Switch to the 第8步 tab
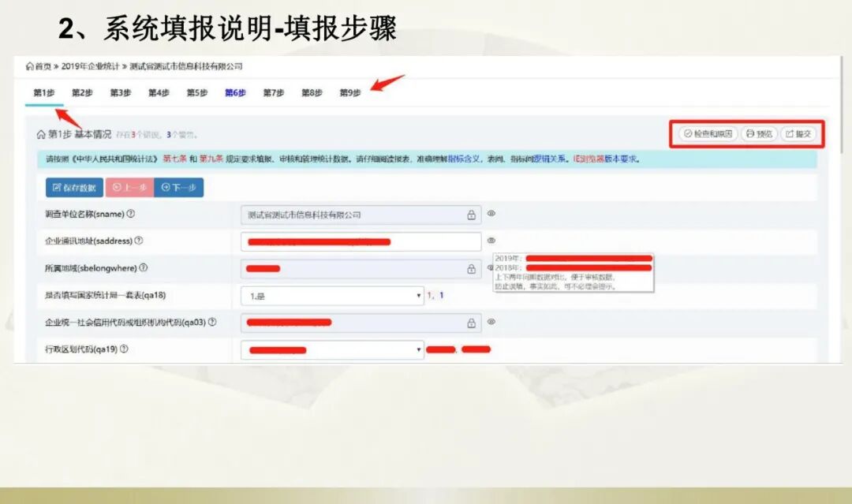852x504 pixels. (x=312, y=93)
